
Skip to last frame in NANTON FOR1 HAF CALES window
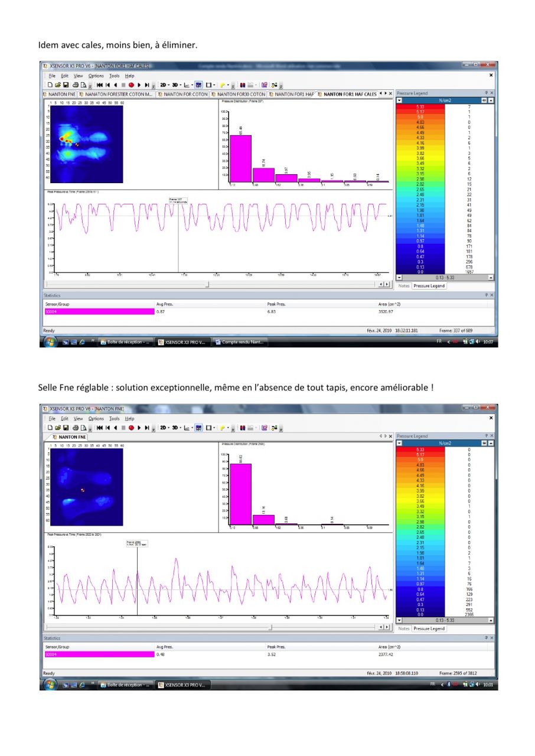[x=147, y=84]
